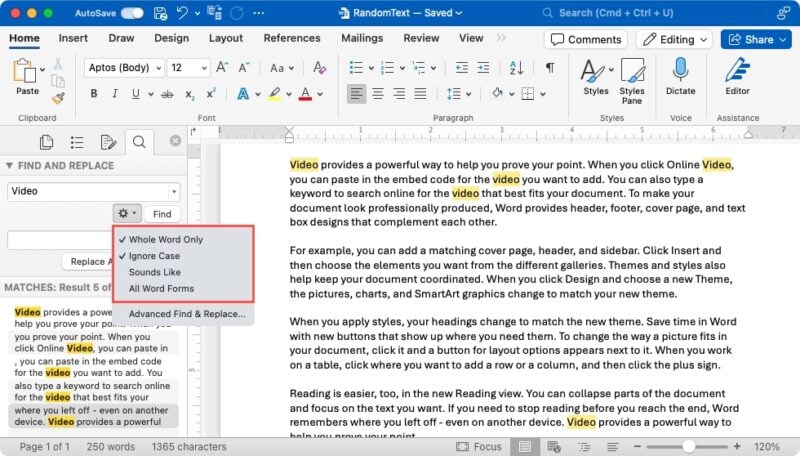
Task: Justify text alignment
Action: click(420, 94)
